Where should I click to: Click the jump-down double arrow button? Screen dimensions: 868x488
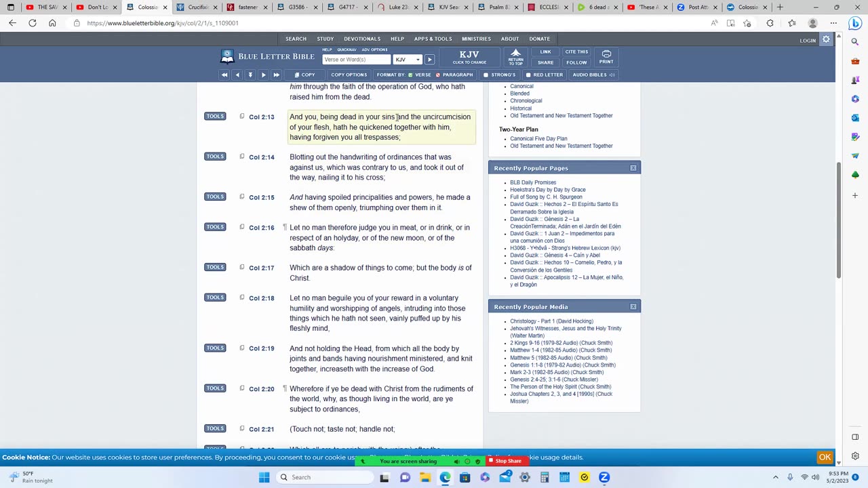(250, 75)
